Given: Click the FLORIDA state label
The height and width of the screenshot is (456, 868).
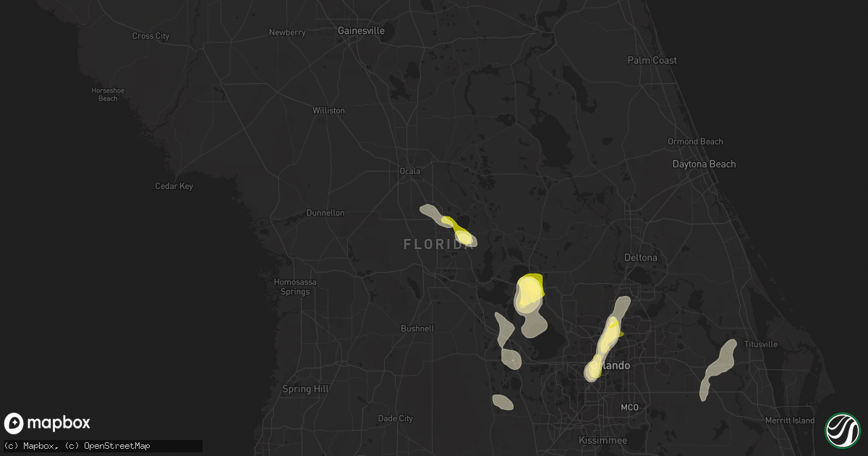Looking at the screenshot, I should (438, 245).
